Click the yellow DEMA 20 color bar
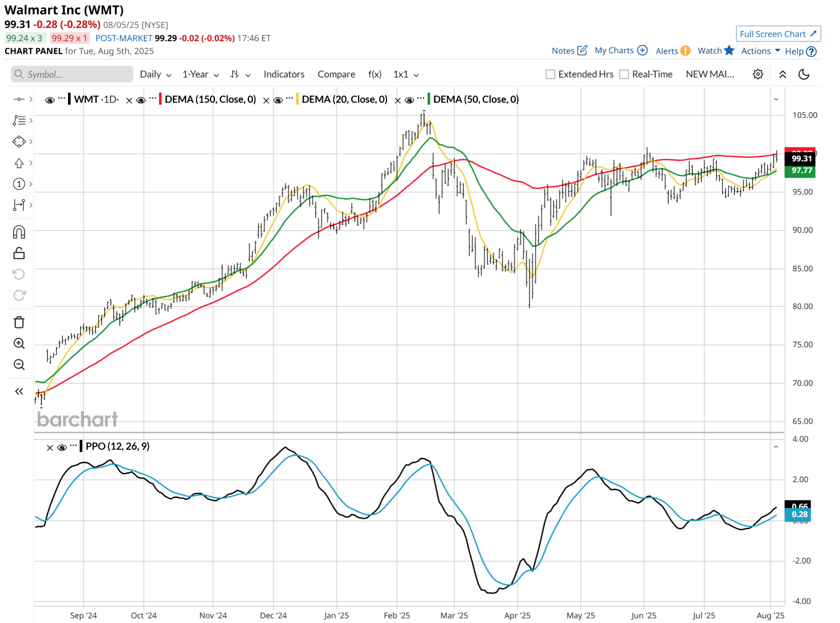Viewport: 840px width, 623px height. click(297, 99)
